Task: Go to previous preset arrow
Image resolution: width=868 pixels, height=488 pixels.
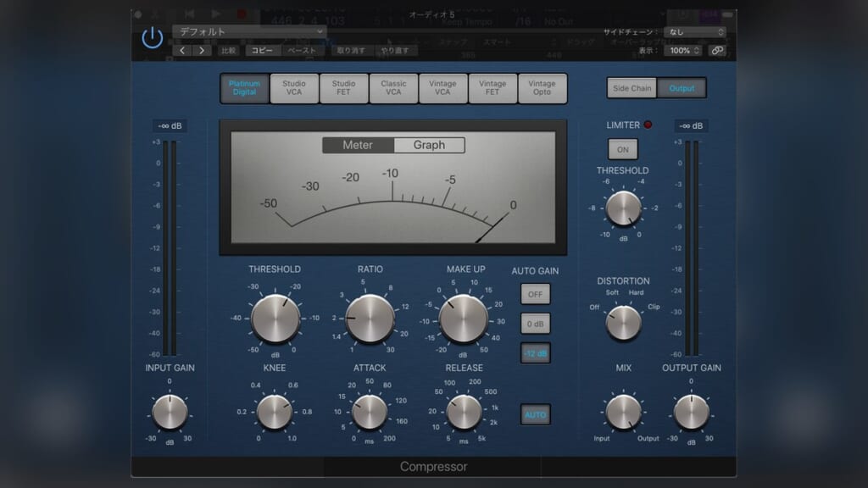Action: [x=182, y=50]
